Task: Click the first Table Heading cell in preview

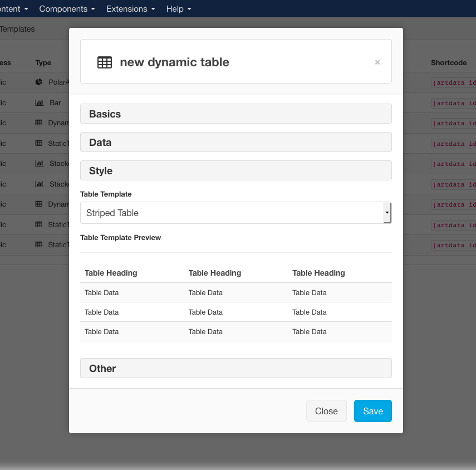Action: pos(111,273)
